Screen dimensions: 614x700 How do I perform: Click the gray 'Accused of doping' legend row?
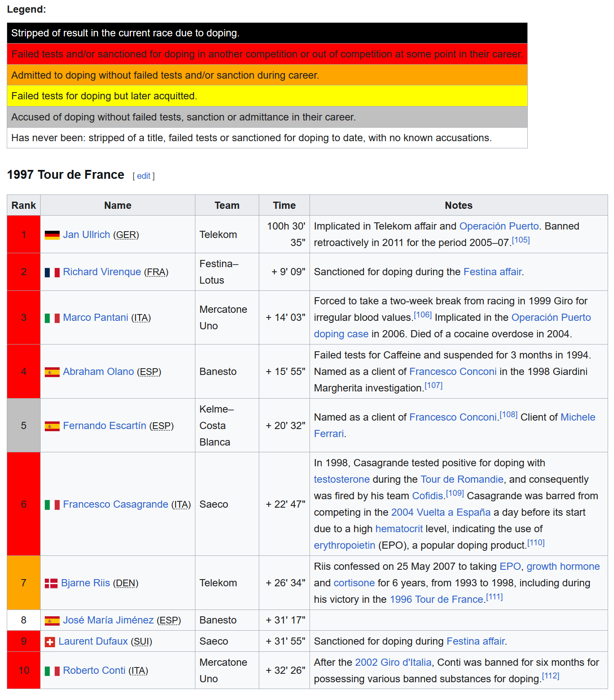(267, 117)
